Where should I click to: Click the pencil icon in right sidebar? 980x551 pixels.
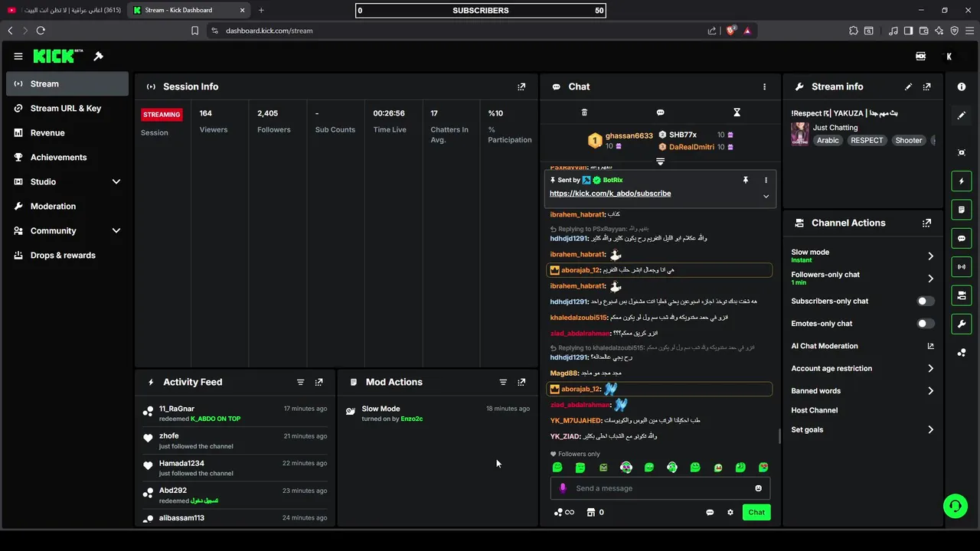coord(962,116)
